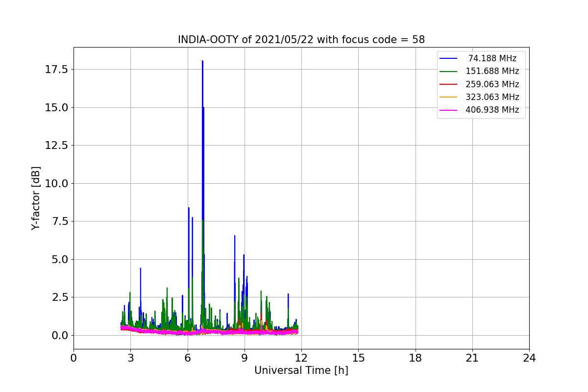Image resolution: width=588 pixels, height=392 pixels.
Task: Click the 5.0 y-axis tick label
Action: [61, 259]
